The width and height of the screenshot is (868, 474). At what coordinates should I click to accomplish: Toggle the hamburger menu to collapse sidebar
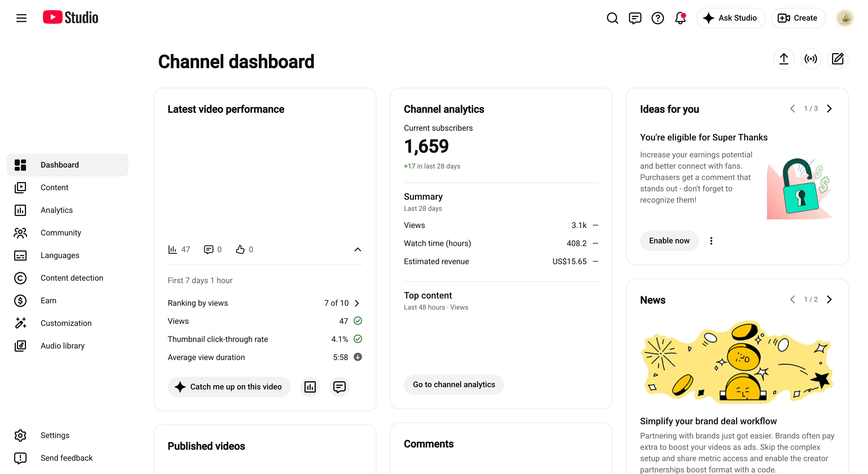21,18
